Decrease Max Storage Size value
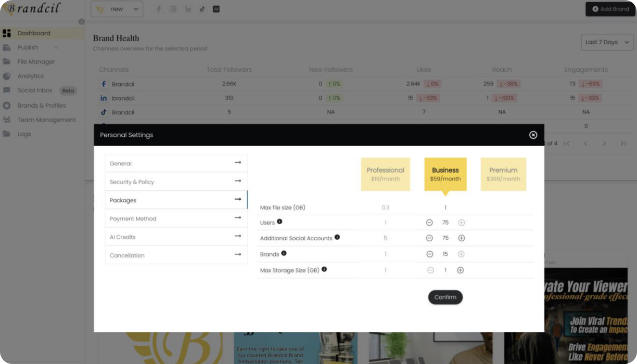The image size is (637, 364). coord(430,270)
